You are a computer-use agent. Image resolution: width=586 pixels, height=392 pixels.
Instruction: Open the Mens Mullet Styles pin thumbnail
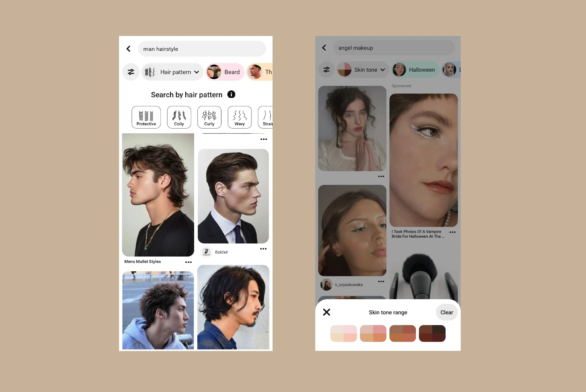coord(158,195)
